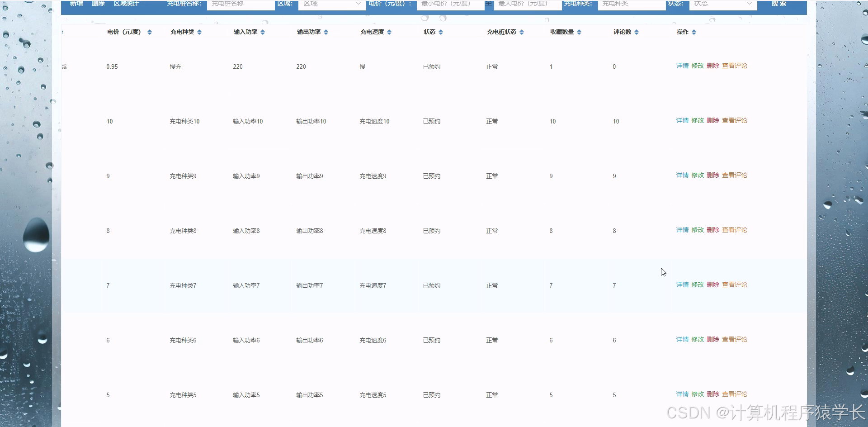Click 删除 in the 充电种类7 row
Viewport: 868px width, 427px height.
713,285
